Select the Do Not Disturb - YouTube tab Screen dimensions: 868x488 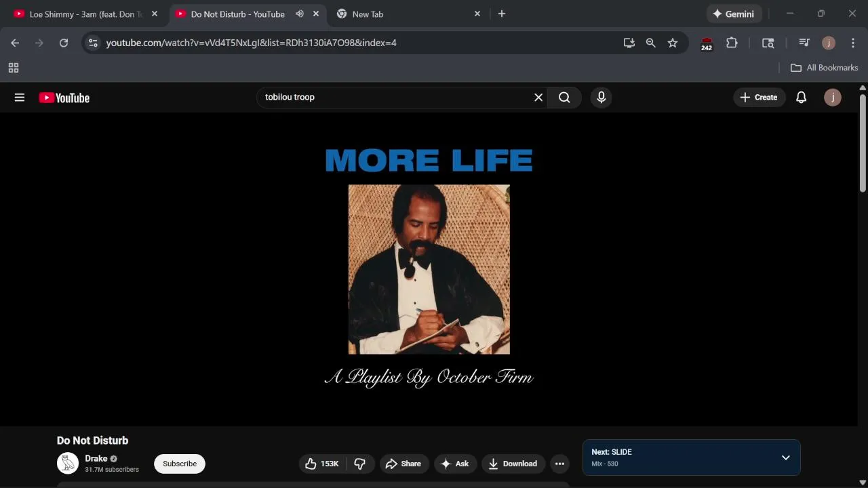237,14
